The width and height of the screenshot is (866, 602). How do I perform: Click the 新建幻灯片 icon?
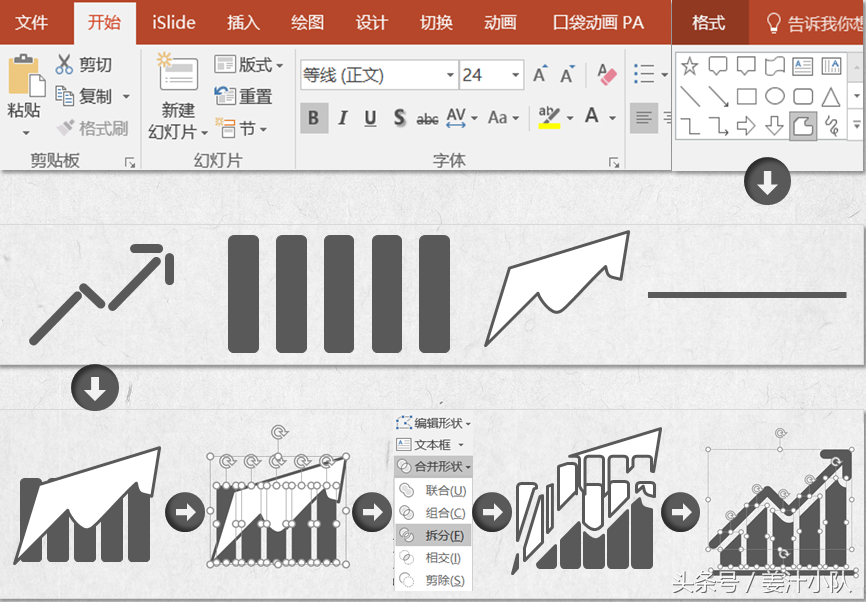point(178,72)
